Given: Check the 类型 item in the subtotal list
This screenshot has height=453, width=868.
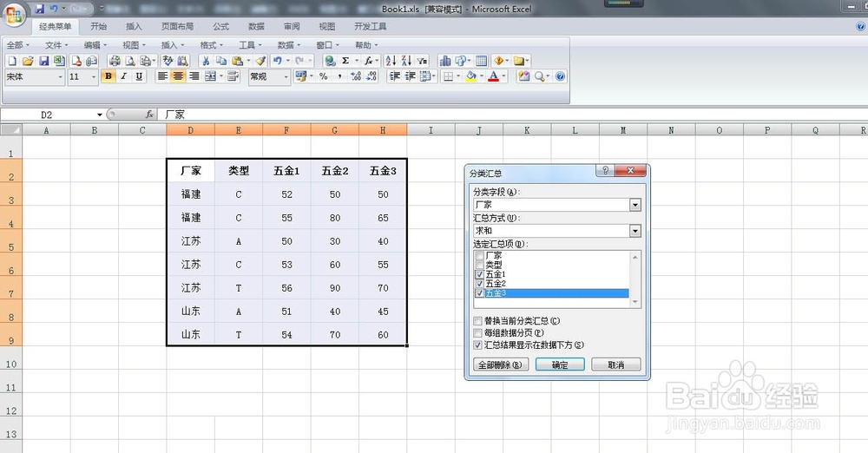Looking at the screenshot, I should [x=479, y=266].
